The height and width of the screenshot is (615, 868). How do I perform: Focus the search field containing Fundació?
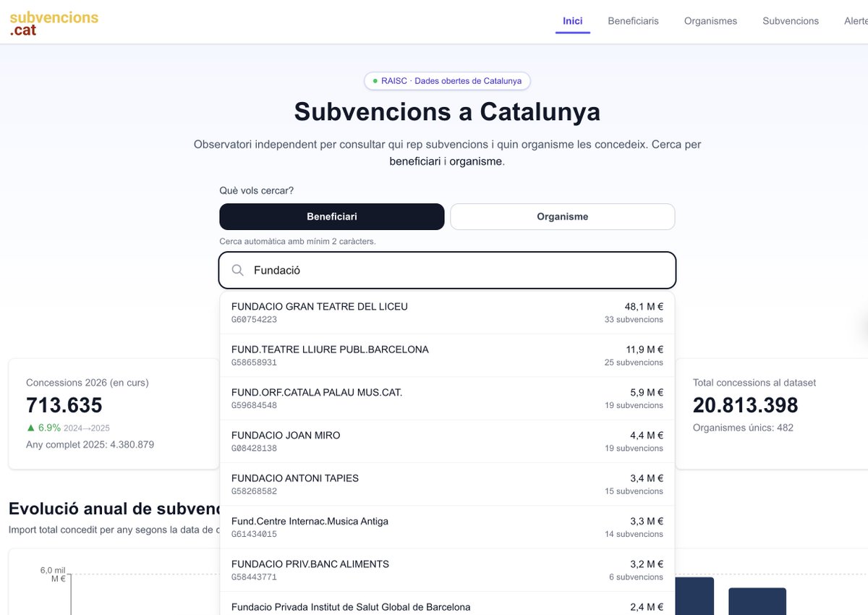pyautogui.click(x=447, y=270)
